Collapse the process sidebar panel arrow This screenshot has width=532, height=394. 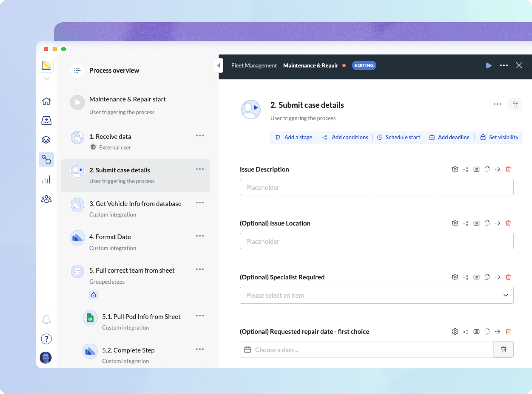[219, 65]
